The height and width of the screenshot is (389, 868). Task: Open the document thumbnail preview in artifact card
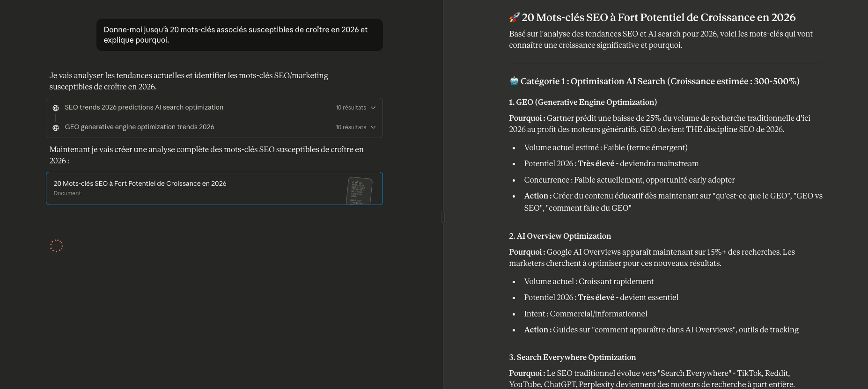click(359, 191)
